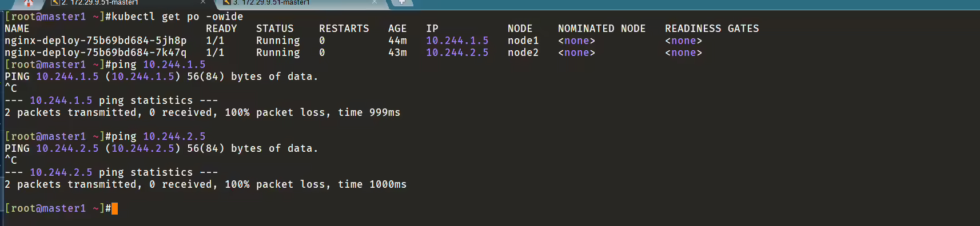
Task: Click IP 10.244.1.5 in the pod table IP column
Action: tap(457, 41)
